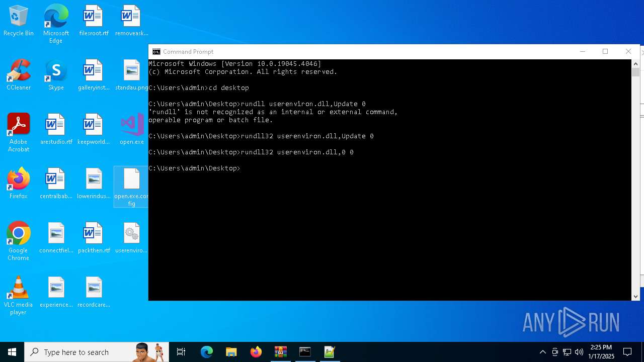Select the lowerindus image file icon

click(x=94, y=184)
